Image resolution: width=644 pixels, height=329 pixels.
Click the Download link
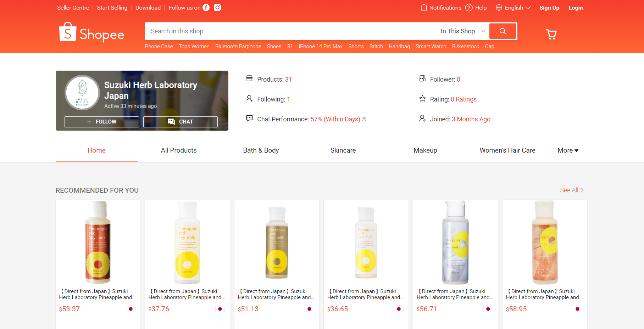pos(148,8)
